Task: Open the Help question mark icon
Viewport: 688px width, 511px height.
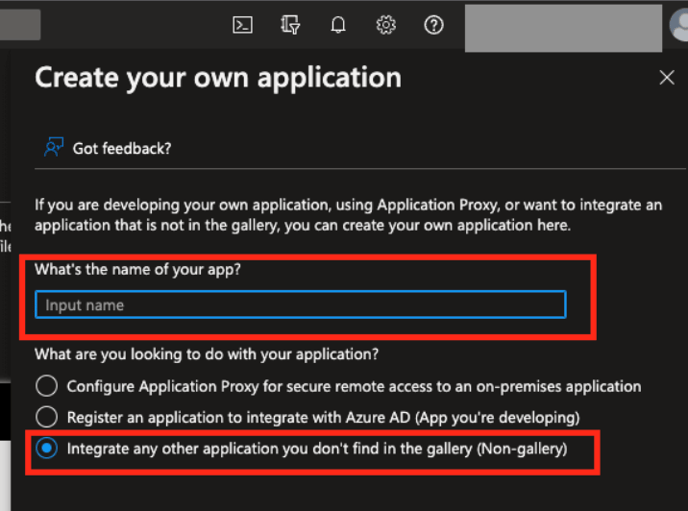Action: 434,26
